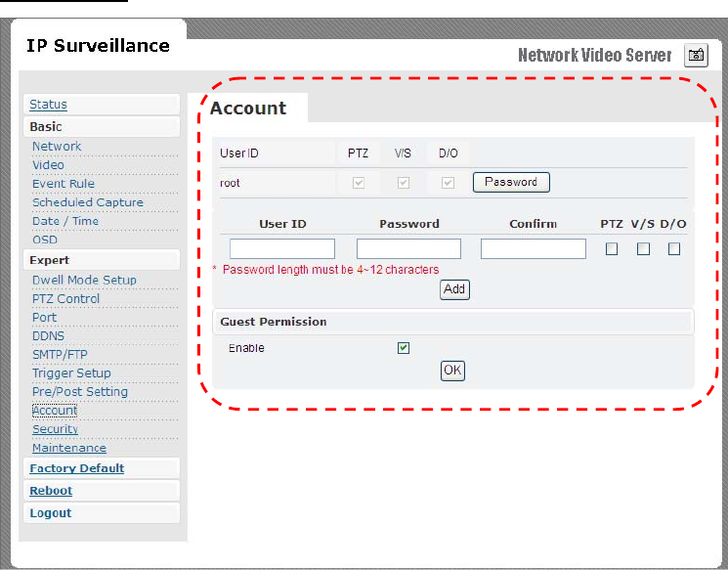
Task: Click the Password button for root
Action: 511,182
